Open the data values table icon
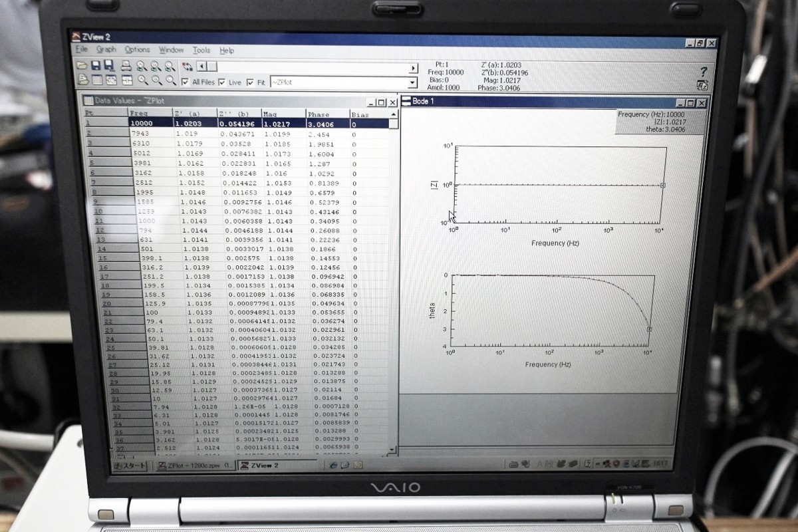Image resolution: width=798 pixels, height=532 pixels. pyautogui.click(x=97, y=80)
